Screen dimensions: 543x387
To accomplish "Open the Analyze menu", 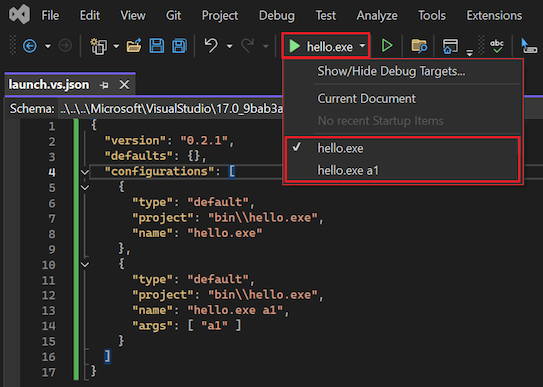I will tap(377, 15).
